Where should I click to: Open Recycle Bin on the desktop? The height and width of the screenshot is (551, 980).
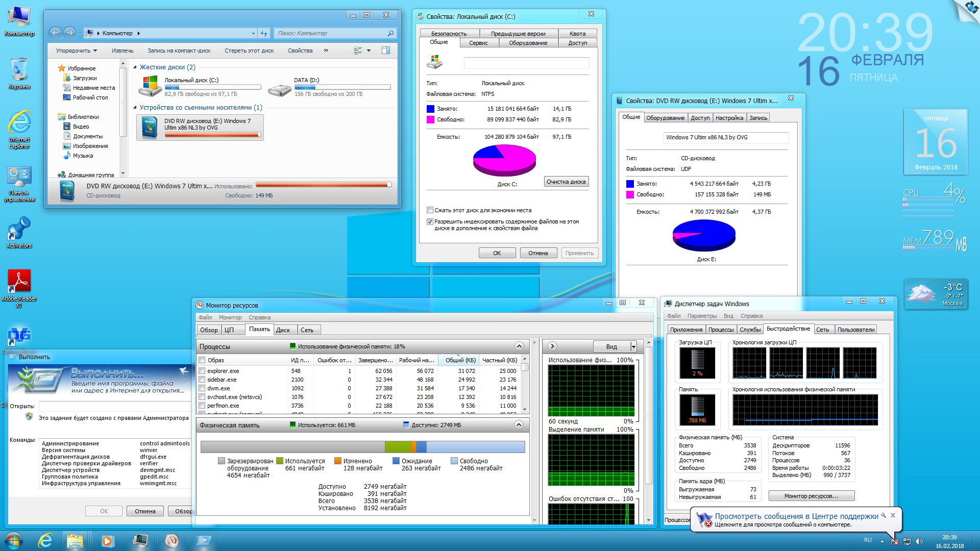(19, 69)
